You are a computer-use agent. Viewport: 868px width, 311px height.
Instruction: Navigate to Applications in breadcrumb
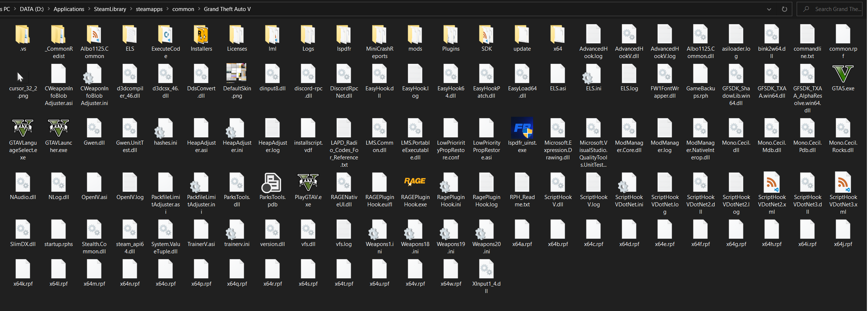(69, 9)
